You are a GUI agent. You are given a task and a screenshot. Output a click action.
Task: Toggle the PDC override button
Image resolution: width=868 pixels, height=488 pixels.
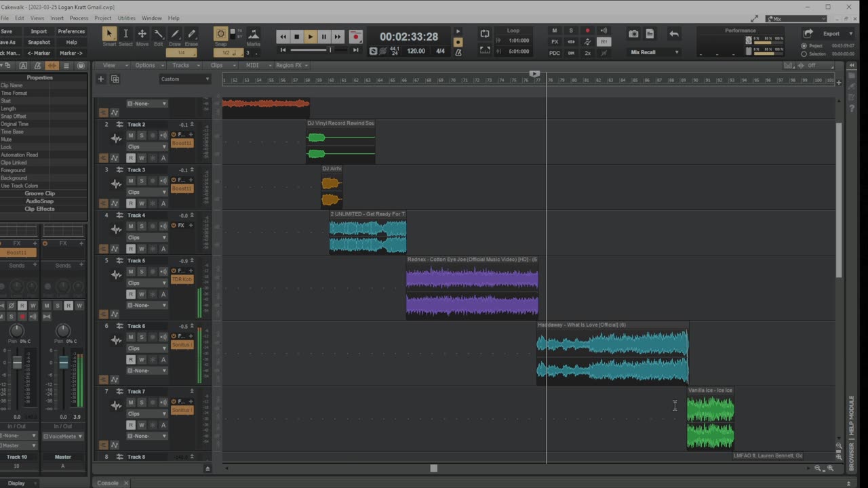pos(555,53)
